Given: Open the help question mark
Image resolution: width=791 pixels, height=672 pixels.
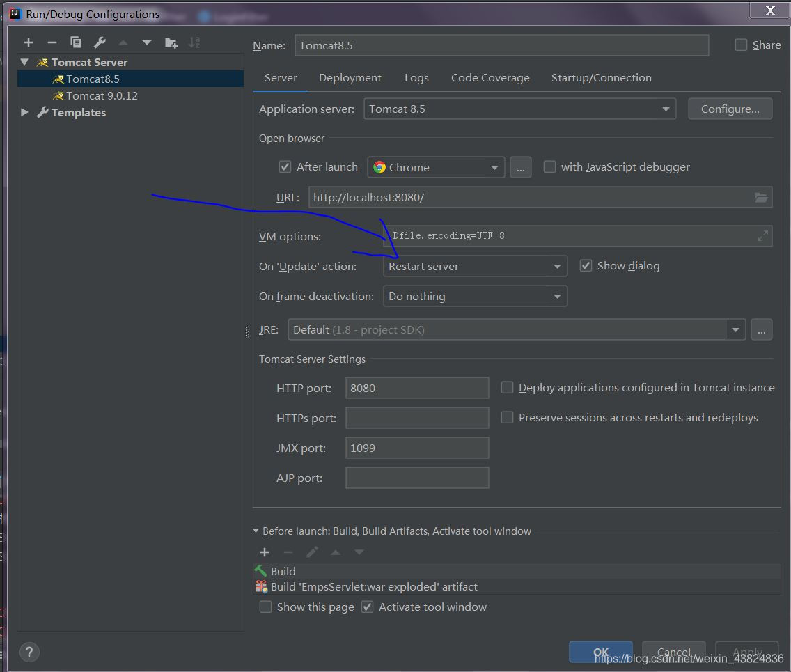Looking at the screenshot, I should tap(29, 652).
